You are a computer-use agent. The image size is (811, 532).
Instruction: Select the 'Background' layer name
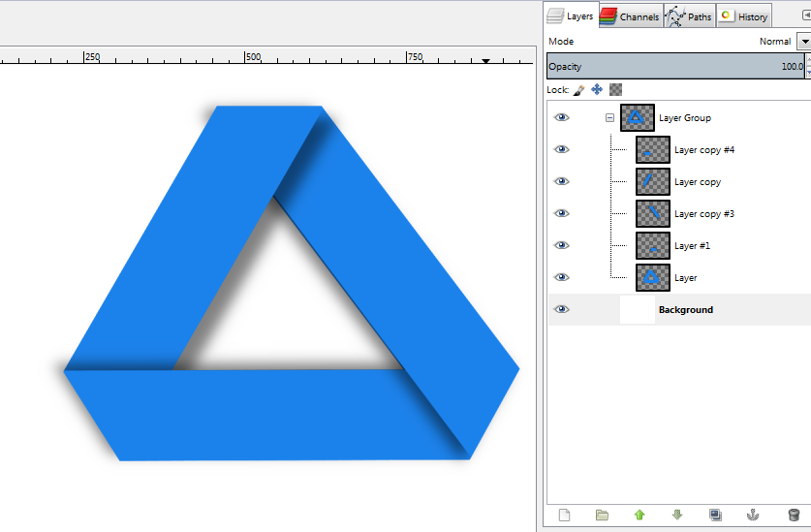(686, 309)
